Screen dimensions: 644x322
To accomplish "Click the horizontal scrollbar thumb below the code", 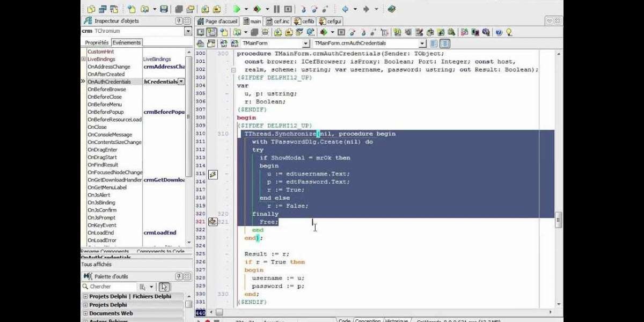I will click(x=218, y=312).
